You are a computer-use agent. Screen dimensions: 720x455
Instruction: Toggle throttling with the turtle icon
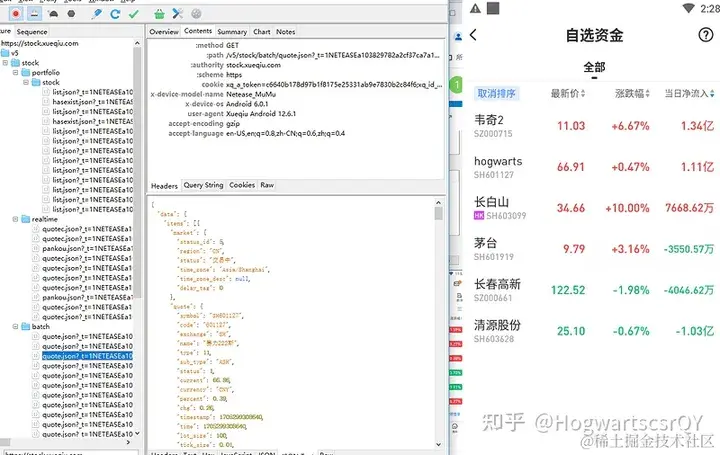53,14
